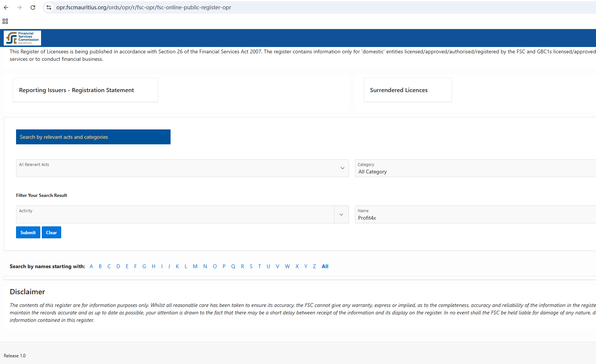Filter names starting with letter A
596x364 pixels.
coord(91,266)
